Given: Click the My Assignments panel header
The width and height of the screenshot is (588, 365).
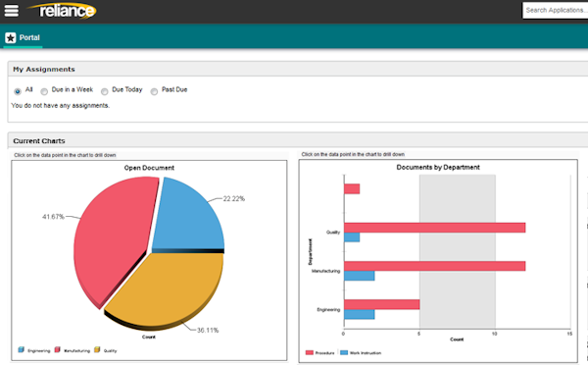Looking at the screenshot, I should 298,69.
